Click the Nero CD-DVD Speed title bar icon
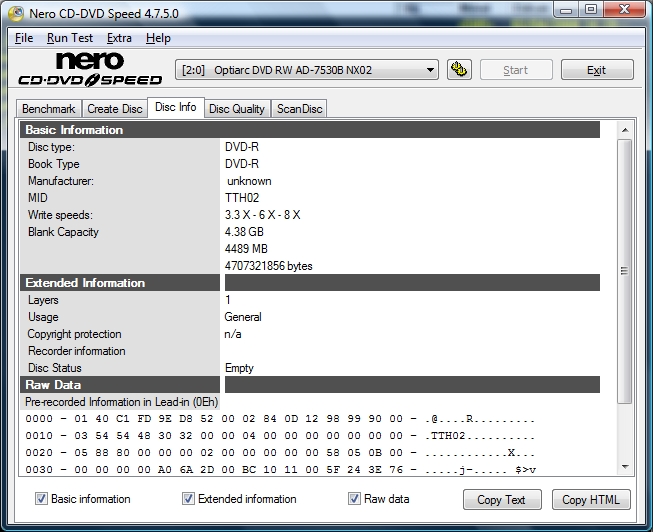Viewport: 653px width, 532px height. pyautogui.click(x=16, y=13)
